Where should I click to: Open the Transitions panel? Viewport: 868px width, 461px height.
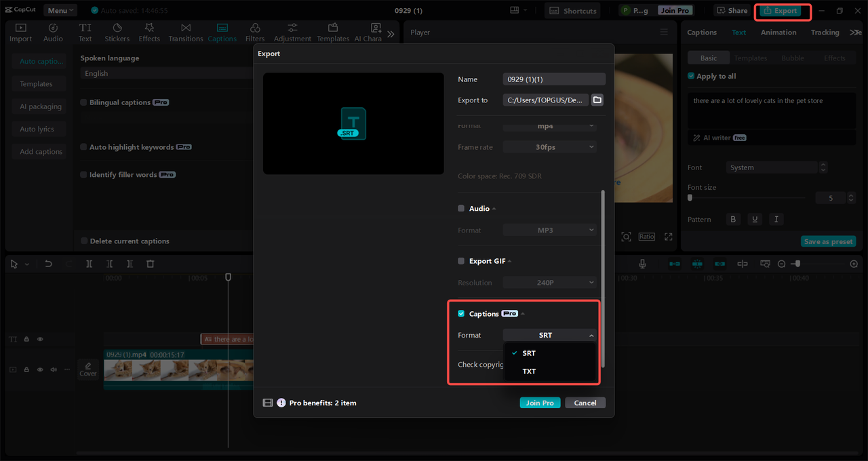tap(186, 33)
